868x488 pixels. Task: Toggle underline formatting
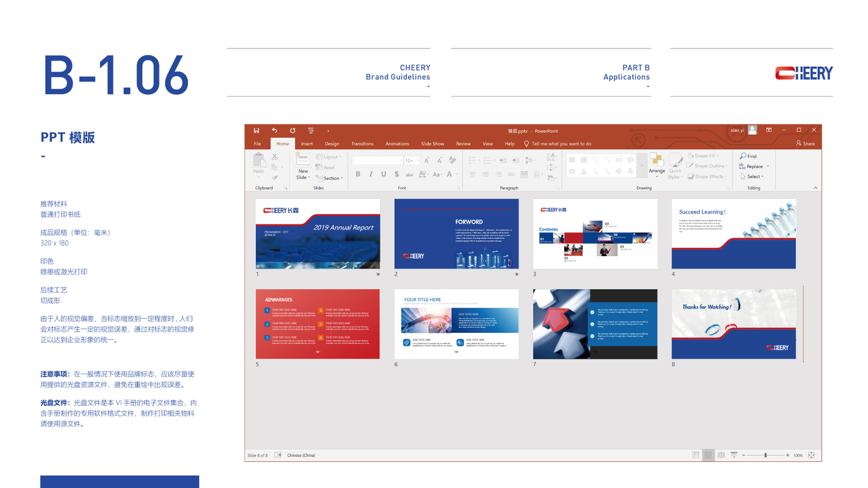click(x=384, y=174)
